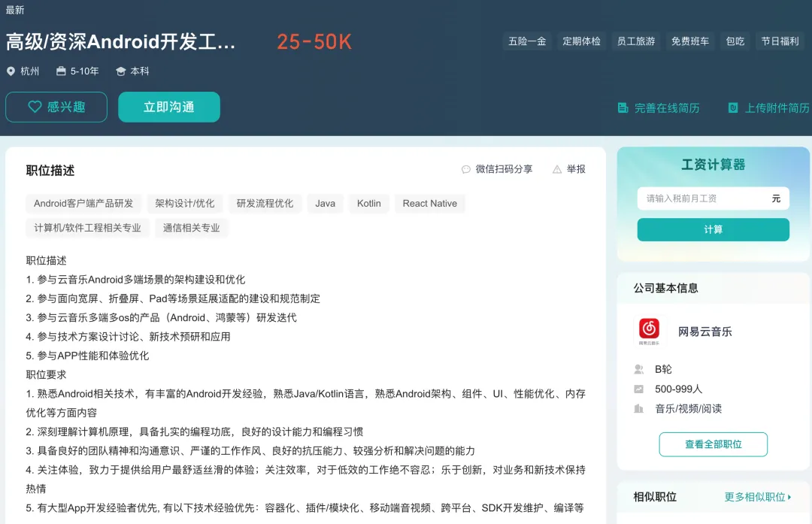Click the 相似职位 heading
This screenshot has height=524, width=812.
(655, 497)
